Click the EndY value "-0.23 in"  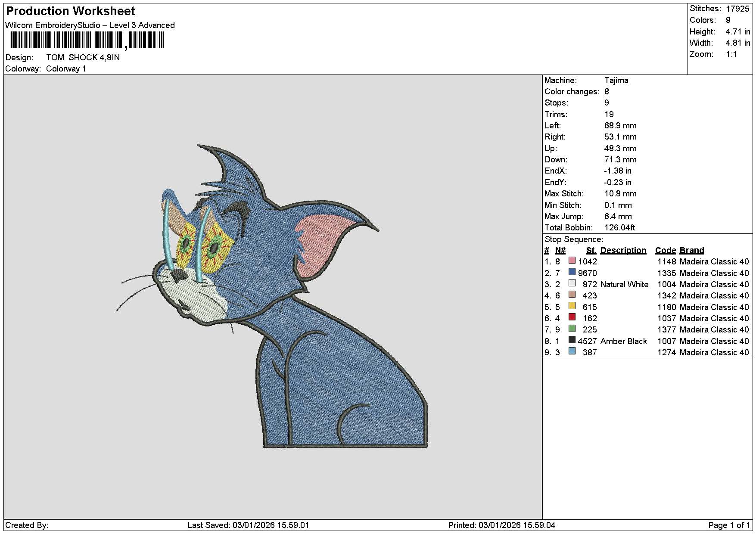point(618,183)
